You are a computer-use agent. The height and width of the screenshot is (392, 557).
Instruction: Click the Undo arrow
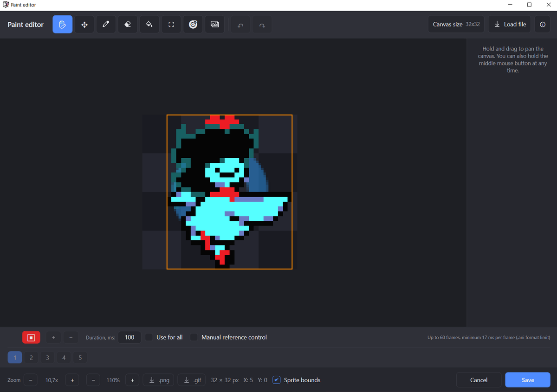pyautogui.click(x=240, y=25)
